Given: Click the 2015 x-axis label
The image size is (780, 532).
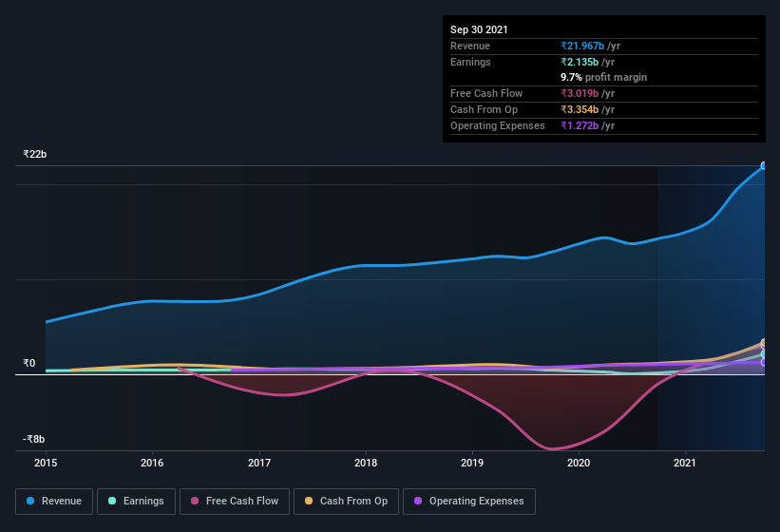Looking at the screenshot, I should [46, 463].
